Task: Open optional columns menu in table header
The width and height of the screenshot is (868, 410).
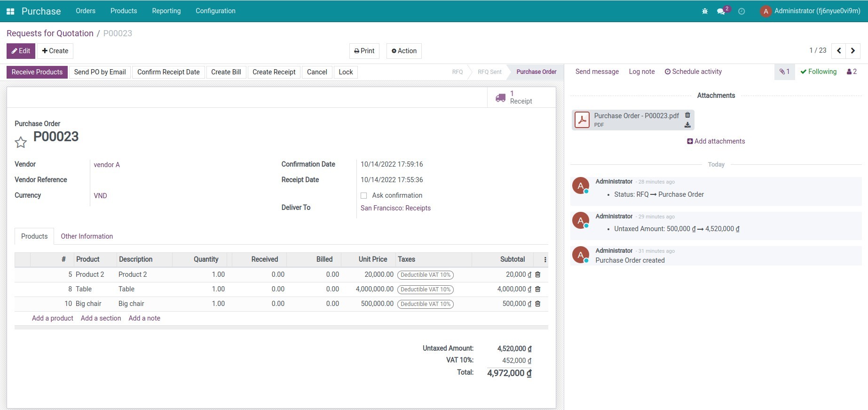Action: [x=545, y=259]
